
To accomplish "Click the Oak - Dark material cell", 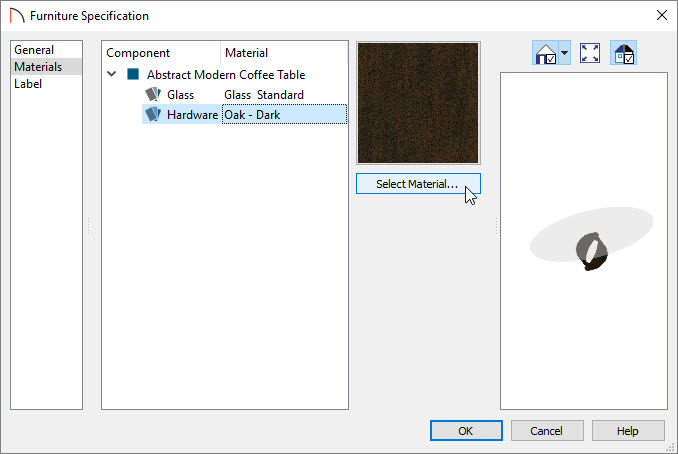I will (x=285, y=115).
